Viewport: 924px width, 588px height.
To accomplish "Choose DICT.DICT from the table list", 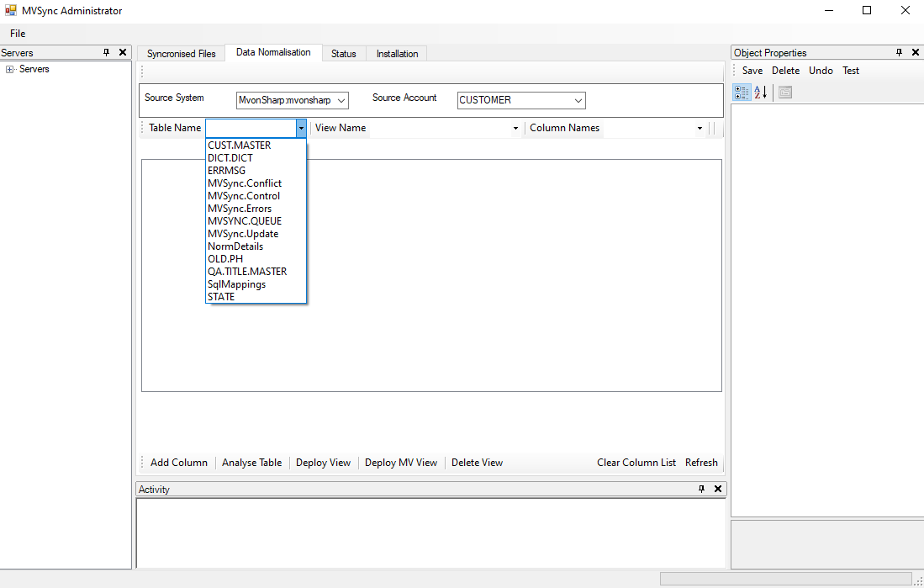I will pos(256,158).
